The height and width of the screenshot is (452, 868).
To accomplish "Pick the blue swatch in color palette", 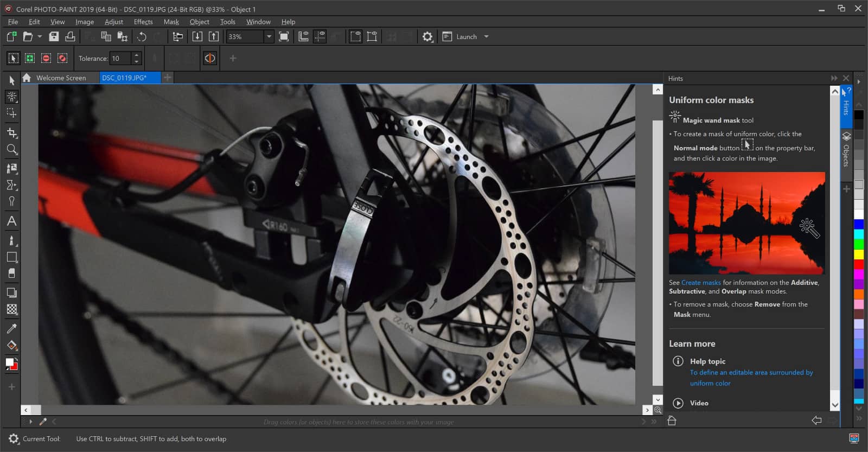I will click(x=859, y=224).
